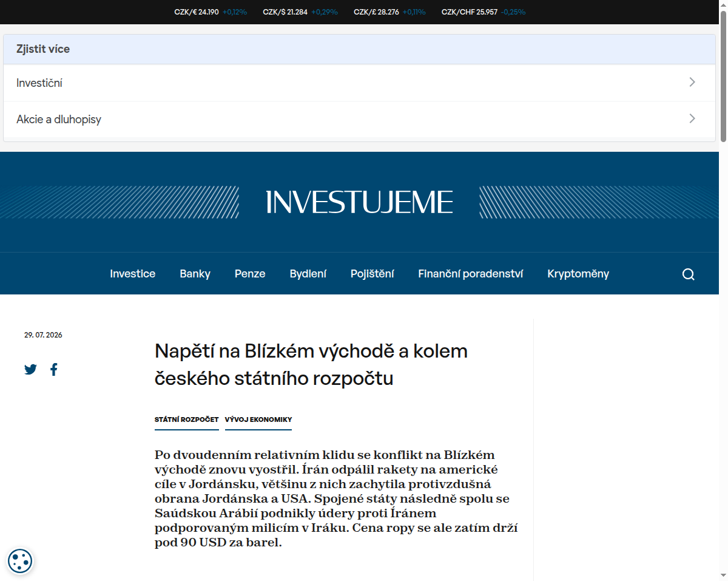The height and width of the screenshot is (581, 728).
Task: Click the article headline Napětí na Blízkém východě
Action: click(311, 364)
